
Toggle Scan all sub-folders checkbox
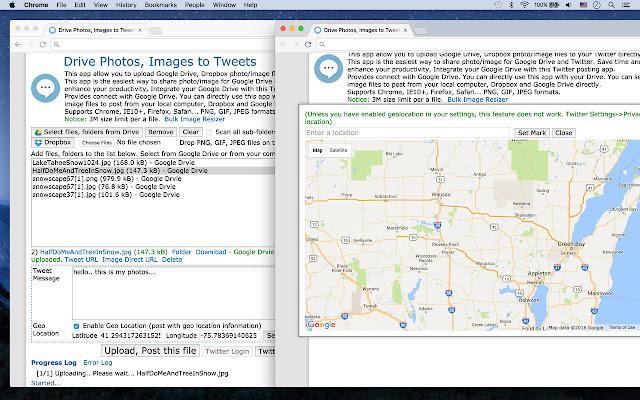209,132
